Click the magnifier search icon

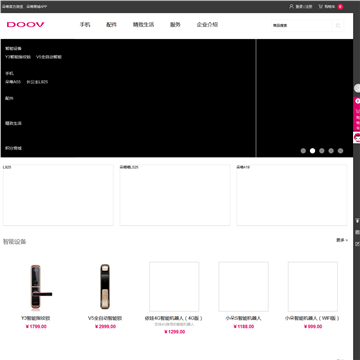pyautogui.click(x=338, y=25)
